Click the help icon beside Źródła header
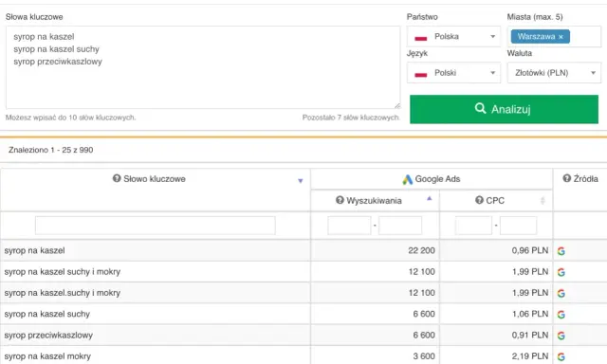Image resolution: width=607 pixels, height=364 pixels. click(x=567, y=178)
